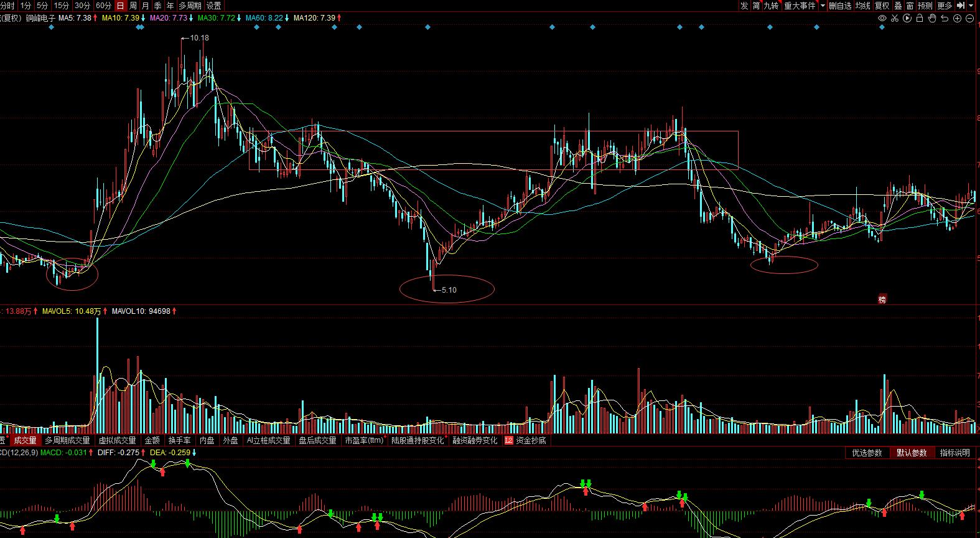Switch to the 月 monthly period

(x=146, y=6)
